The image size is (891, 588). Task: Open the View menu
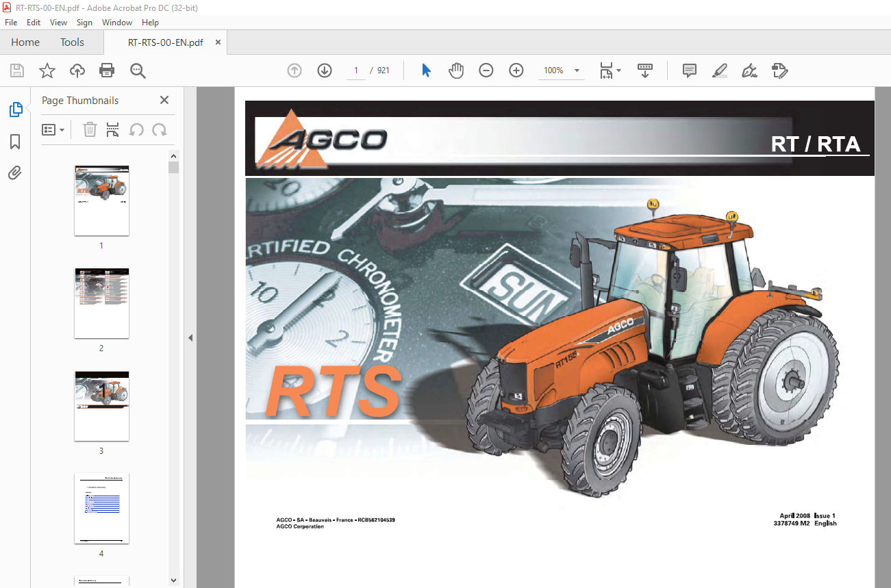point(59,23)
